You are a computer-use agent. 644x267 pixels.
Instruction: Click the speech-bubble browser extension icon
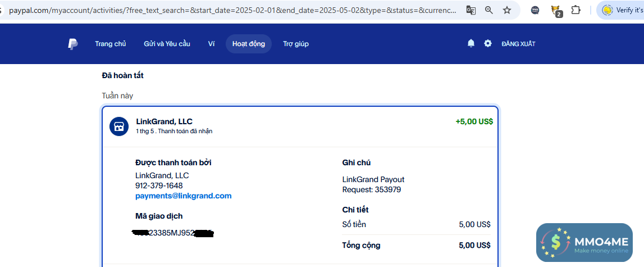click(535, 10)
